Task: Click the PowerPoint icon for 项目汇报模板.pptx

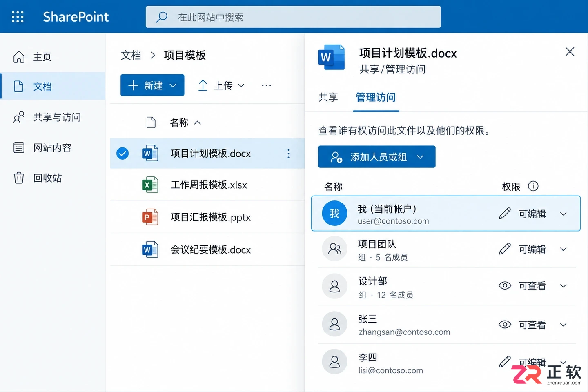Action: pyautogui.click(x=150, y=217)
